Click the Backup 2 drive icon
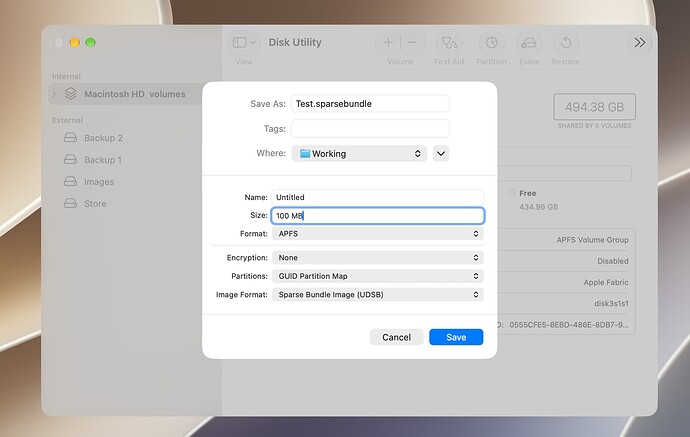 (x=70, y=138)
